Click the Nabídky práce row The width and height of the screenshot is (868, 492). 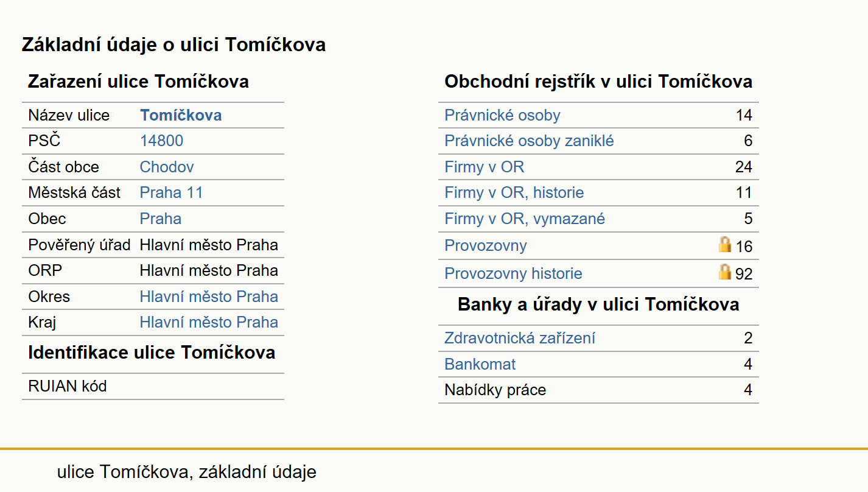[598, 390]
